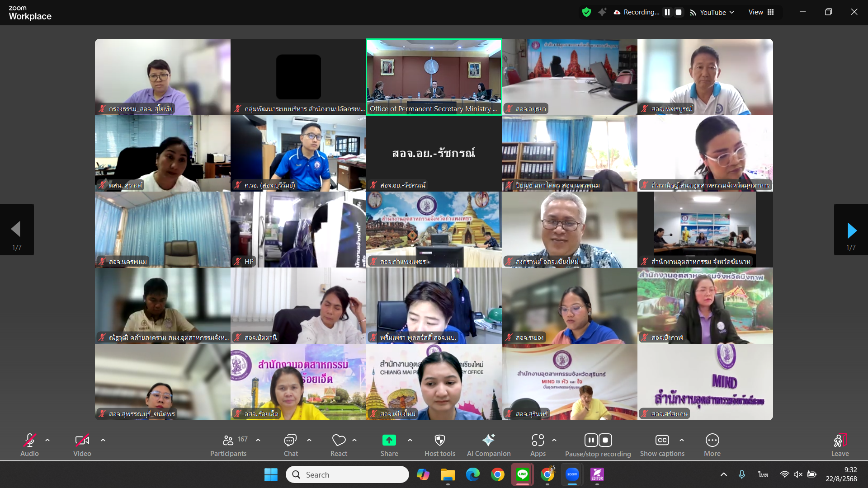Open the Chat panel
The height and width of the screenshot is (488, 868).
[290, 440]
